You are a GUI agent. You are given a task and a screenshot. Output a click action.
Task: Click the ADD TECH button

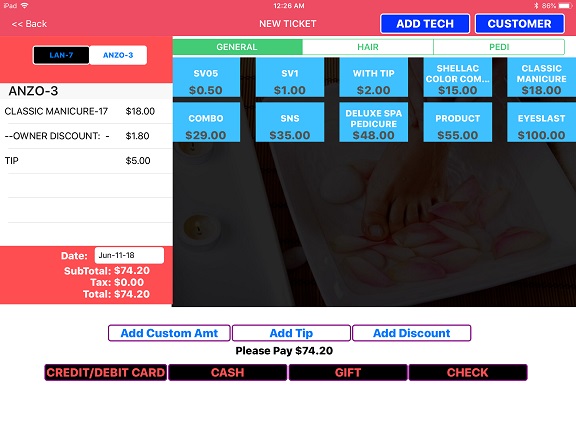coord(425,24)
